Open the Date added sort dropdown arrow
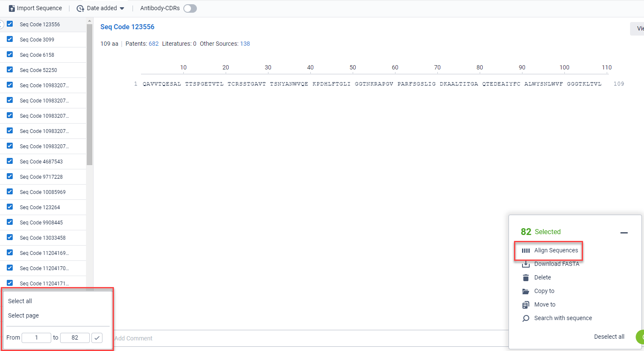This screenshot has width=644, height=351. pyautogui.click(x=122, y=8)
